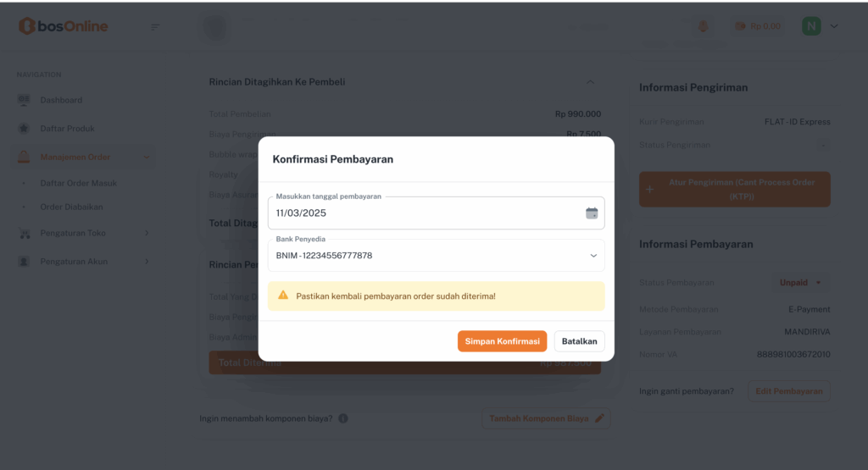Open the user profile dropdown arrow

coord(834,26)
